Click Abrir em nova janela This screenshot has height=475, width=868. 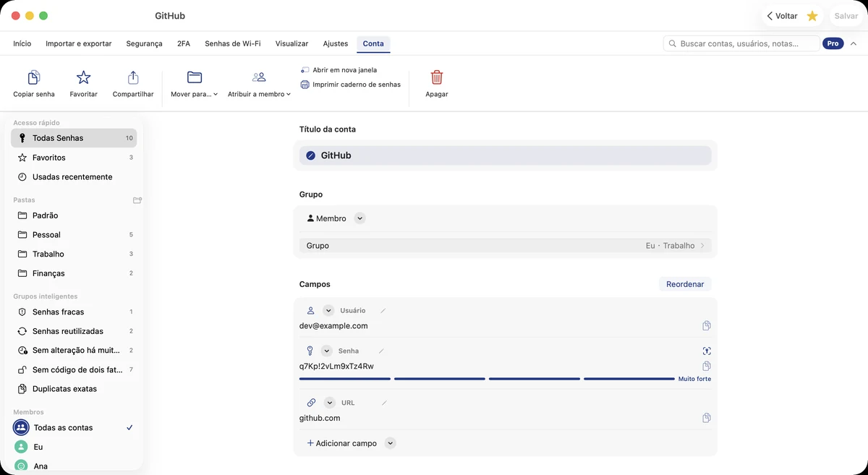pos(339,70)
